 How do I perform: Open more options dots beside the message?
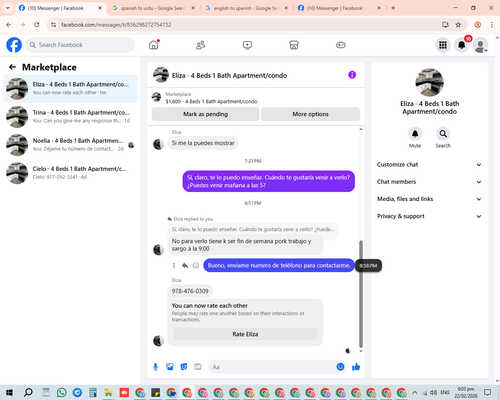click(174, 266)
